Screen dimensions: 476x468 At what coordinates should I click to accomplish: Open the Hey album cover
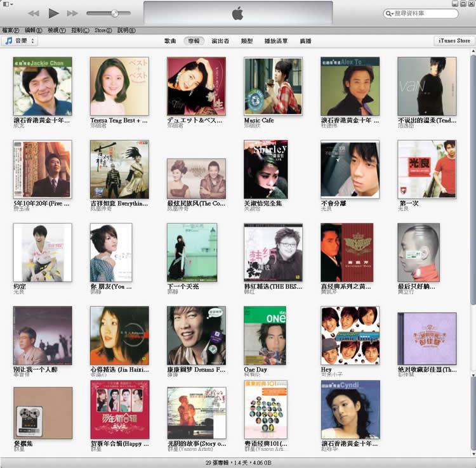350,335
